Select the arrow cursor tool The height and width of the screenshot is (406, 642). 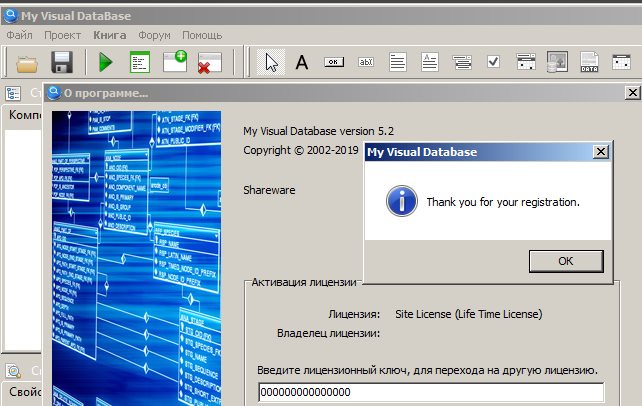271,62
